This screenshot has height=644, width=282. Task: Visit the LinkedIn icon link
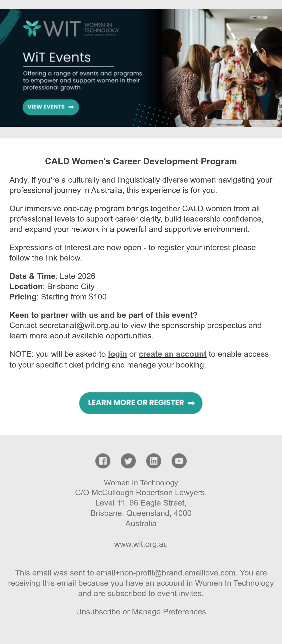pyautogui.click(x=154, y=461)
